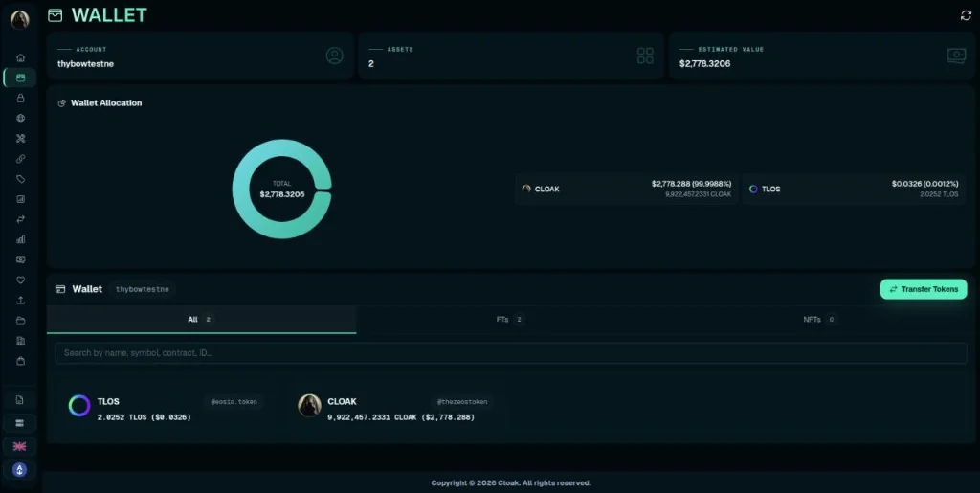The width and height of the screenshot is (980, 493).
Task: Open the padlock icon in sidebar
Action: coord(21,98)
